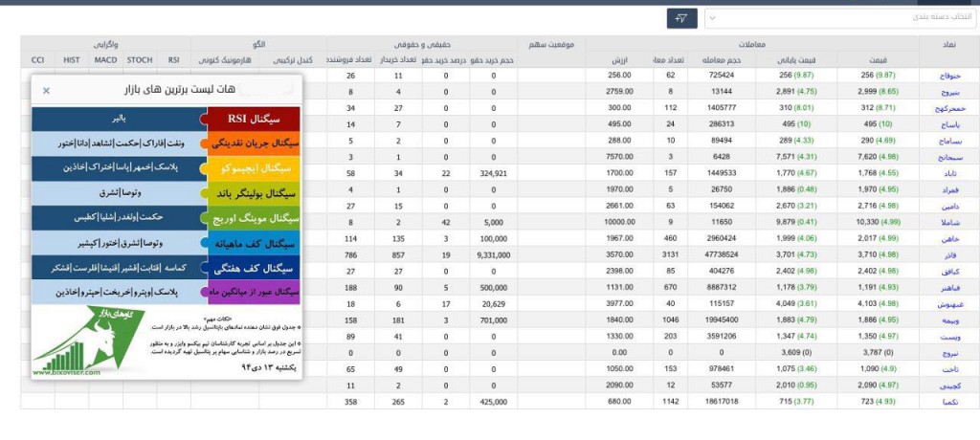The height and width of the screenshot is (440, 980).
Task: Open the وبست symbol link
Action: tap(949, 337)
